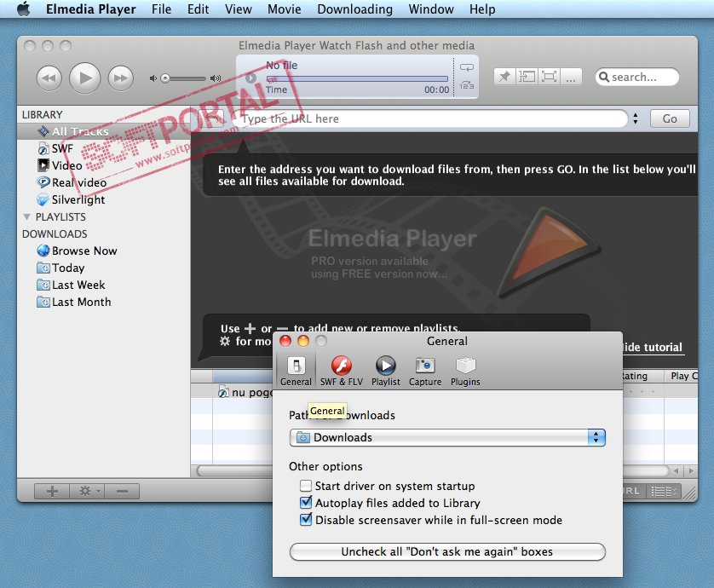The width and height of the screenshot is (714, 588).
Task: Select Silverlight in the library sidebar
Action: pyautogui.click(x=71, y=199)
